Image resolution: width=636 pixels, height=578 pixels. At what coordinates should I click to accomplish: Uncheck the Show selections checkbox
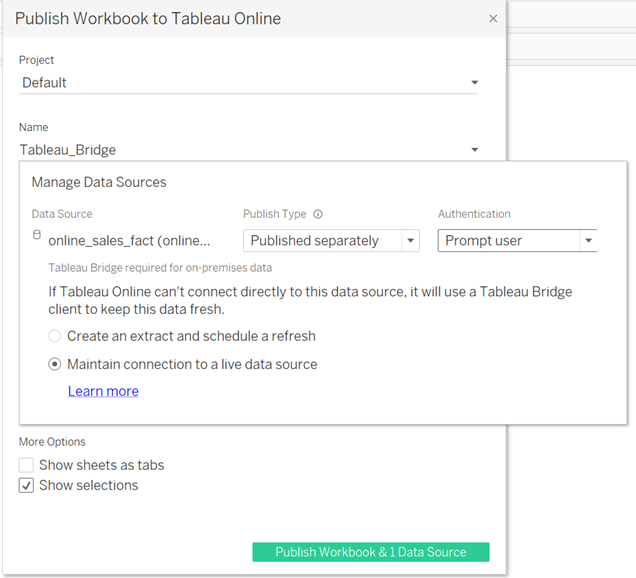(27, 486)
